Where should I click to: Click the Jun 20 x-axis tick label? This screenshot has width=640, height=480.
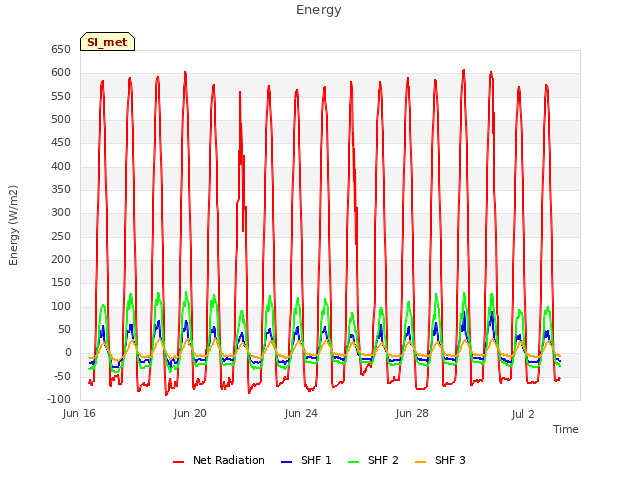(x=190, y=414)
